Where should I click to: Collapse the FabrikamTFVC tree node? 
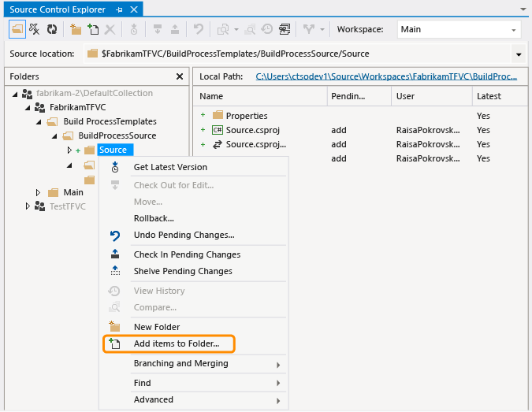point(28,108)
